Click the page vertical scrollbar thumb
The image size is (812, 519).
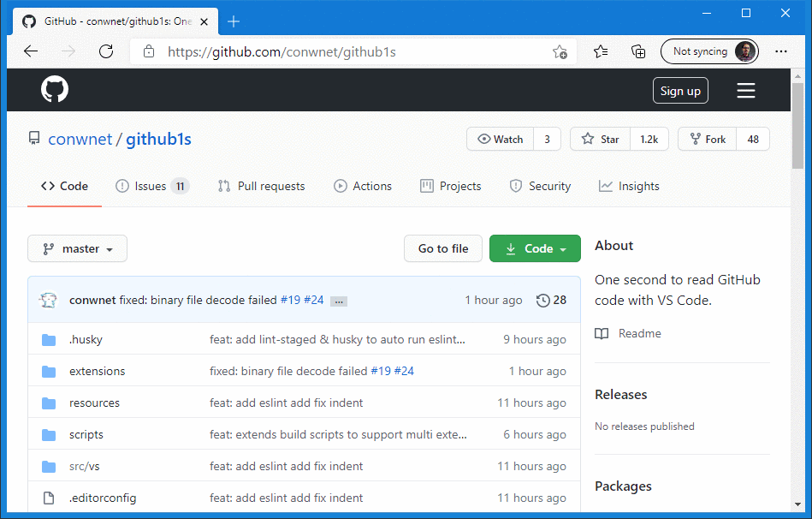click(x=797, y=126)
